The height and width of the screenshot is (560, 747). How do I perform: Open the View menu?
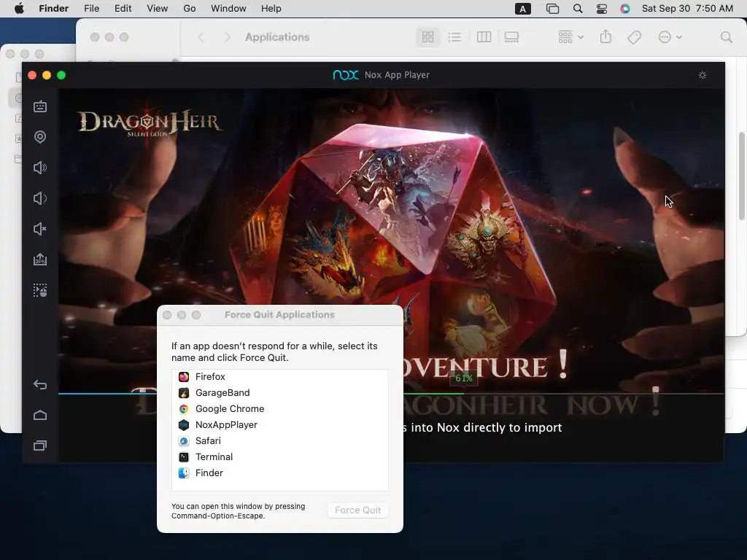(x=158, y=9)
